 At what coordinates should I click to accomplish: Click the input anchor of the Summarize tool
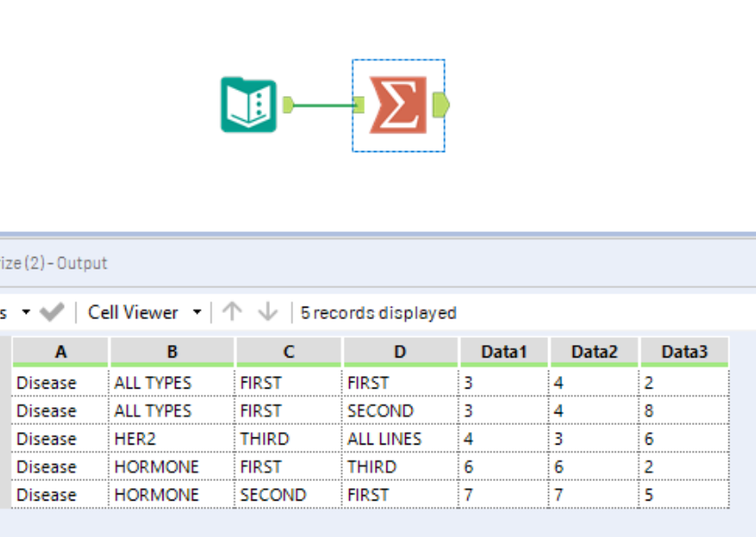coord(359,104)
